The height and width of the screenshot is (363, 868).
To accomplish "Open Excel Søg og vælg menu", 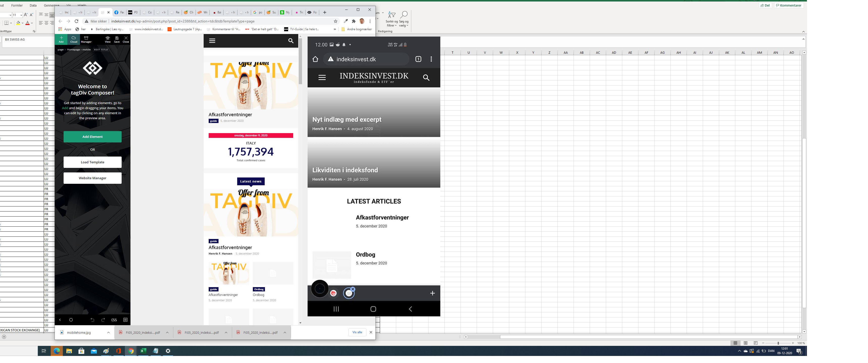I will point(404,19).
